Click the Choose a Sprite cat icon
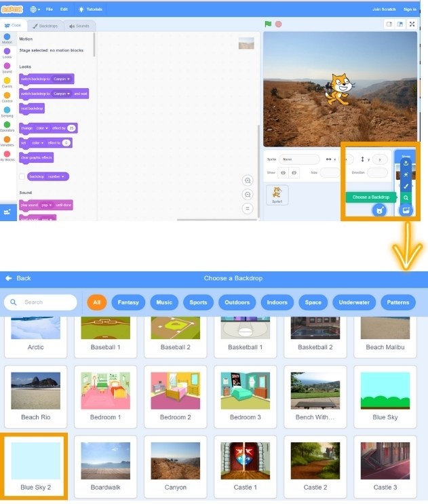The width and height of the screenshot is (428, 504). [379, 210]
